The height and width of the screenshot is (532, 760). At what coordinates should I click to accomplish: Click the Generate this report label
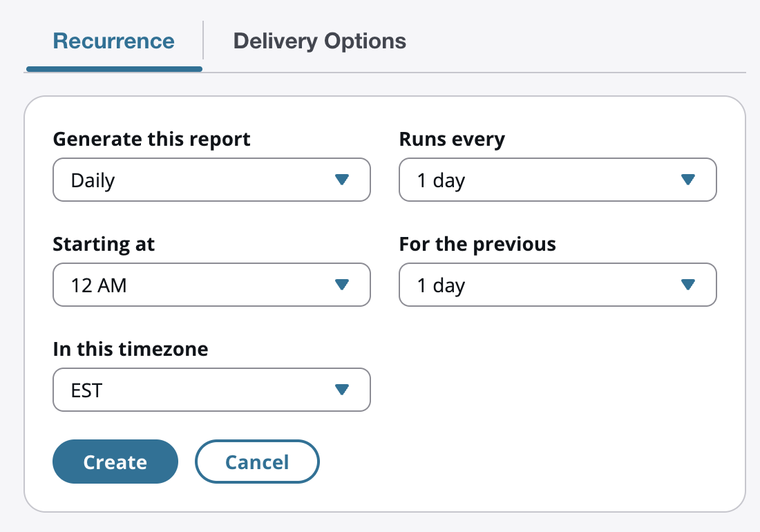[151, 140]
